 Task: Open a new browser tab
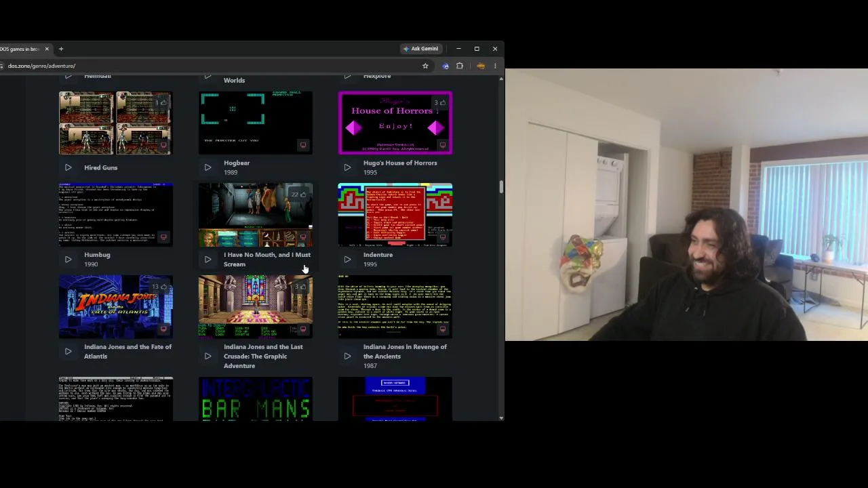tap(61, 49)
